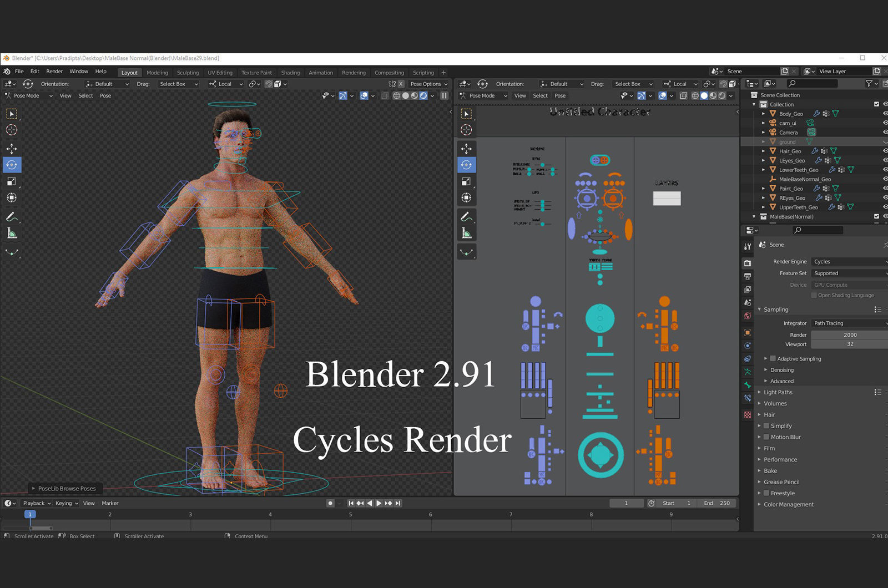Open Pose Mode dropdown in left viewport

[x=29, y=95]
